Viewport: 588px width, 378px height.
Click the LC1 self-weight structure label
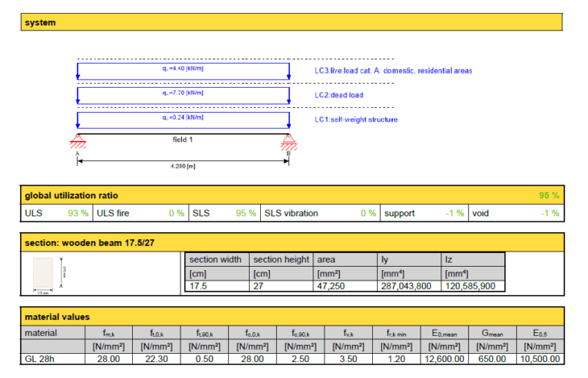pyautogui.click(x=356, y=119)
